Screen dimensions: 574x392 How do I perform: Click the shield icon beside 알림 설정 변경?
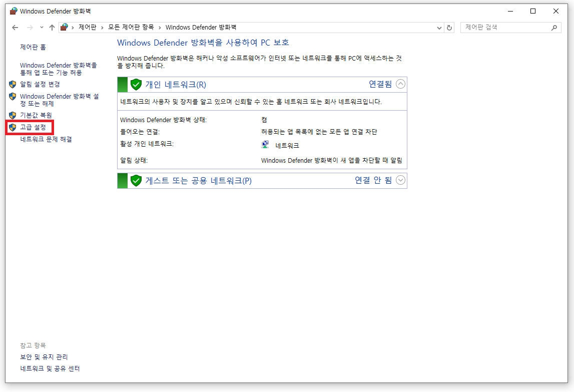13,84
